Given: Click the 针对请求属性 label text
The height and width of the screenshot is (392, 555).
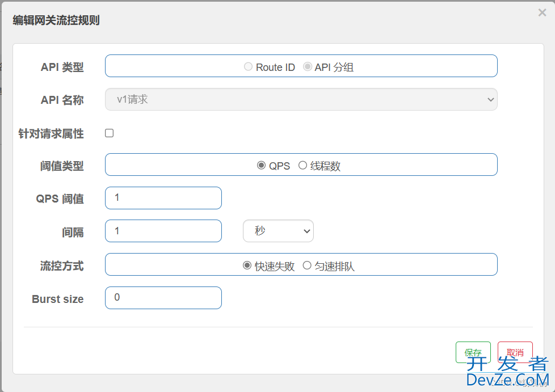Looking at the screenshot, I should pos(51,133).
